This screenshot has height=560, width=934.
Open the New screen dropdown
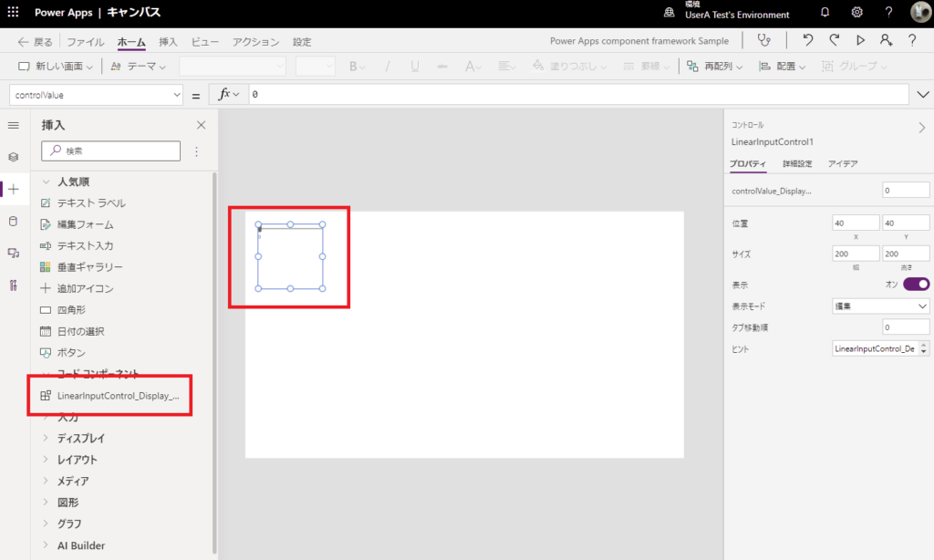pos(56,67)
